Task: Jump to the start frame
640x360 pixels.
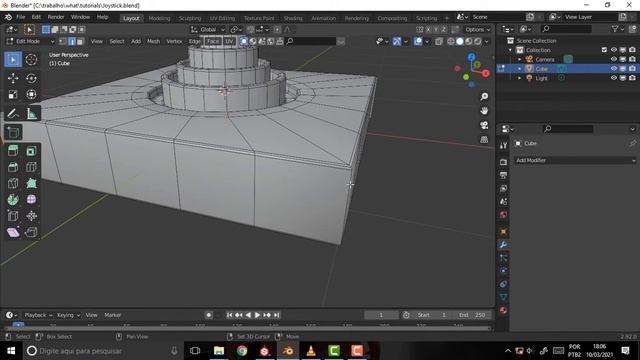Action: click(x=229, y=315)
